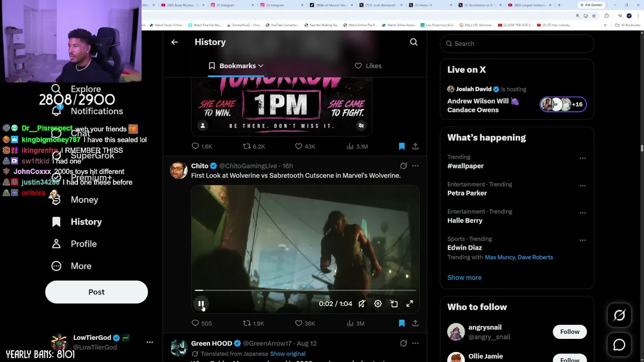Open more options for Petra Parker trend
Screen dimensions: 644x362
(x=583, y=186)
